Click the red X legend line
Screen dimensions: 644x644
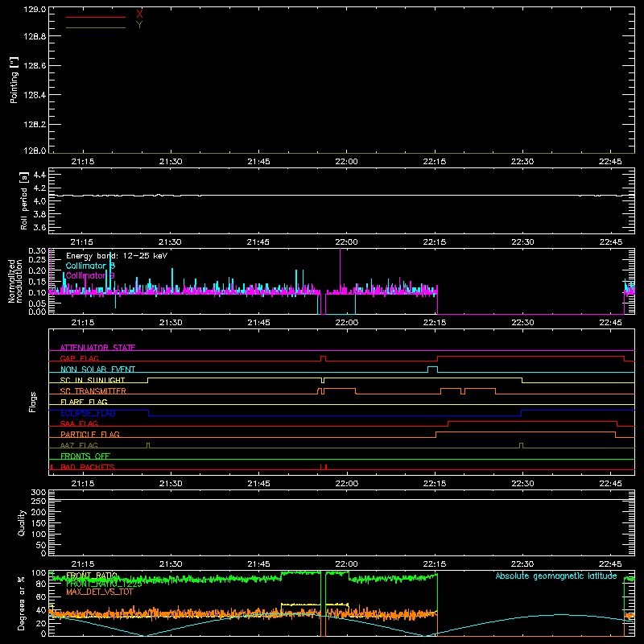tap(96, 17)
